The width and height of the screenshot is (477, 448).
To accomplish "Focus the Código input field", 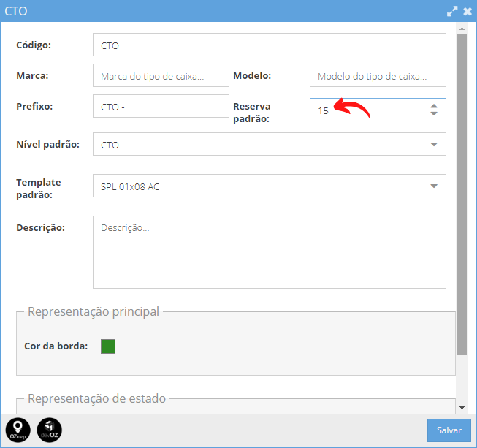I will [x=270, y=45].
